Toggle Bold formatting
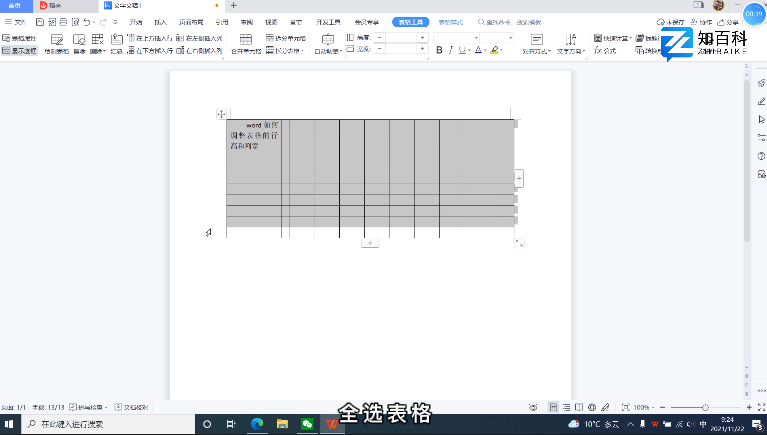 click(x=439, y=50)
